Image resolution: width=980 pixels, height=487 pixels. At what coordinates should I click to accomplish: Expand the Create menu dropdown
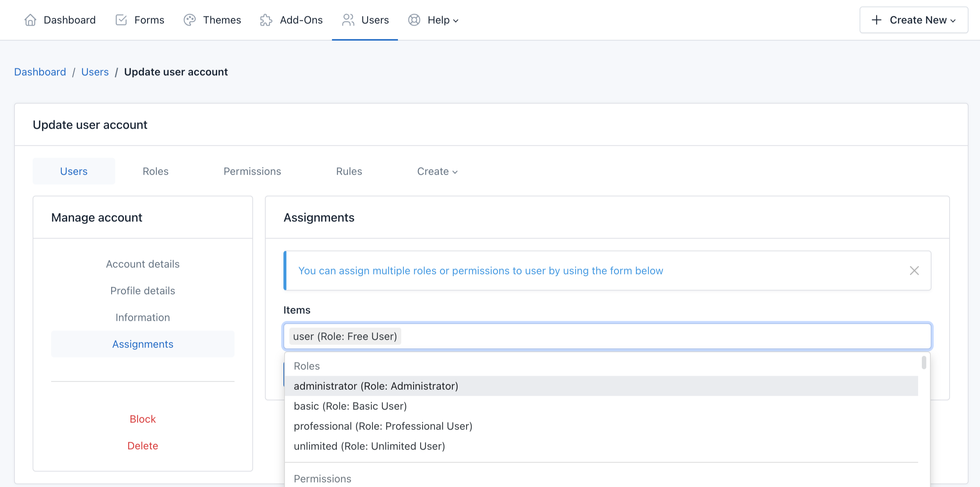(x=437, y=171)
